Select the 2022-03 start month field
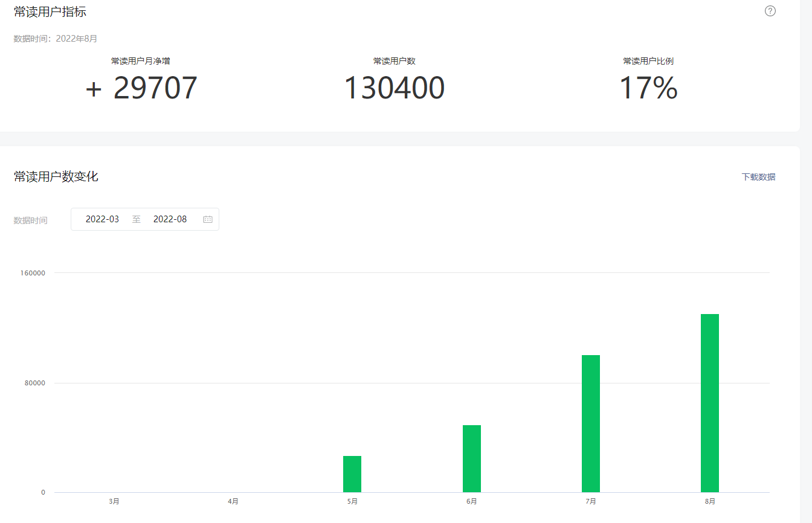 click(103, 219)
